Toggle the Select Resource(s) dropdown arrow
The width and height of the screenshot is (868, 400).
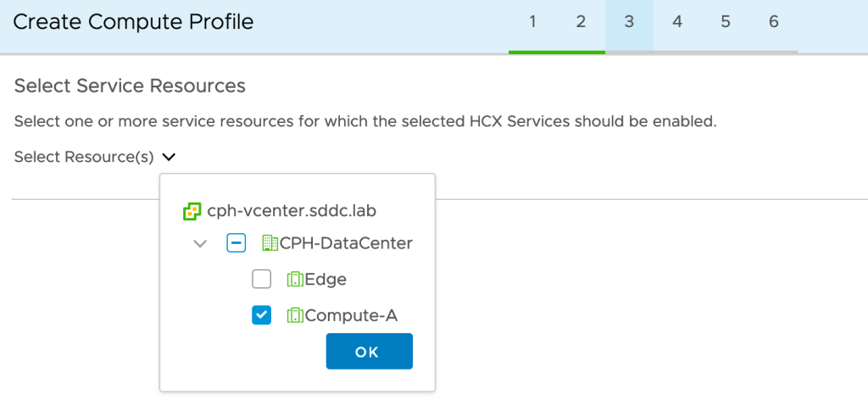[x=169, y=157]
